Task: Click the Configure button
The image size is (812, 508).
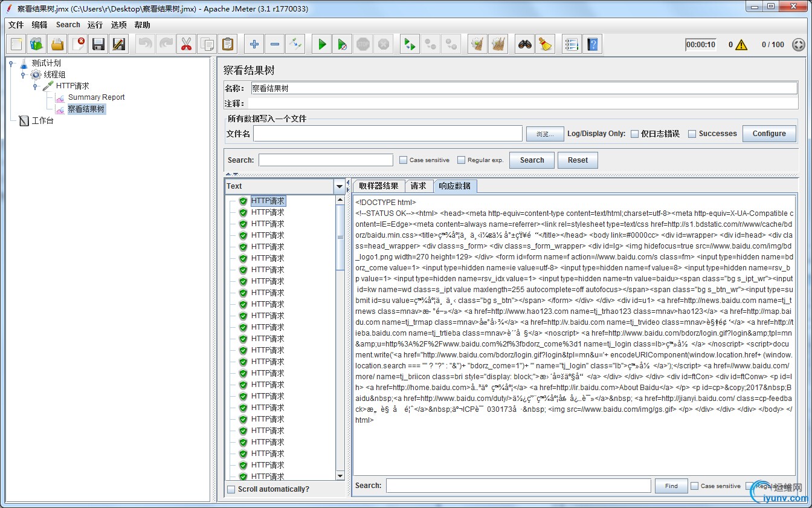Action: click(770, 134)
